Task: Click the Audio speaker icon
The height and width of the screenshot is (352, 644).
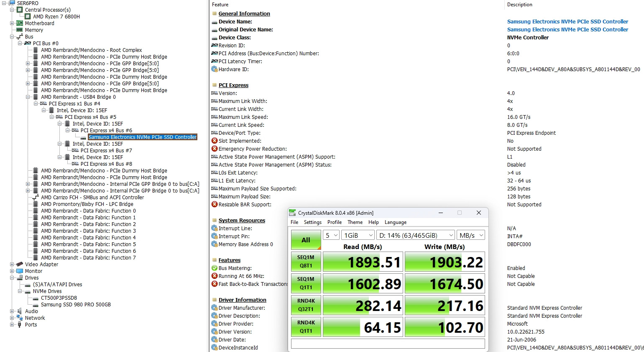Action: point(20,311)
